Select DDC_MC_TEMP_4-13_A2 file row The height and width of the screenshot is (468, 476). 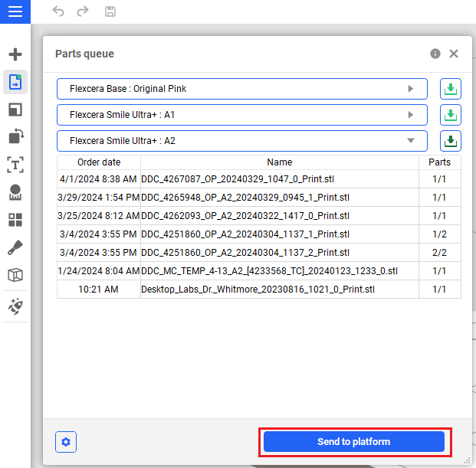(259, 271)
